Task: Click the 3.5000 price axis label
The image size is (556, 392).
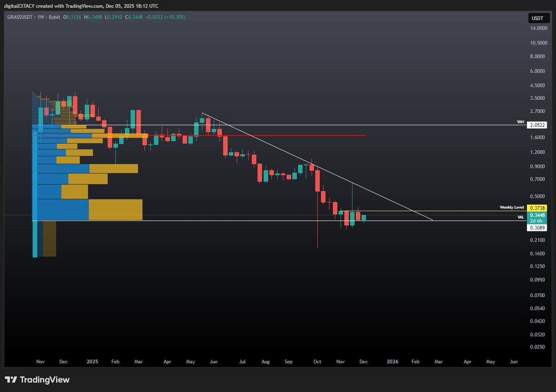Action: tap(538, 98)
